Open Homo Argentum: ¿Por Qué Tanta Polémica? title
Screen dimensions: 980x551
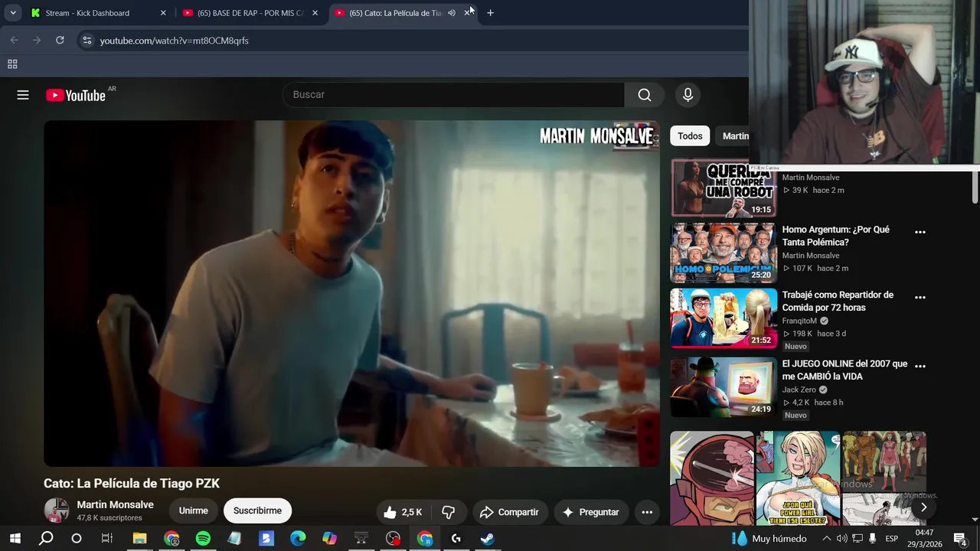point(835,236)
